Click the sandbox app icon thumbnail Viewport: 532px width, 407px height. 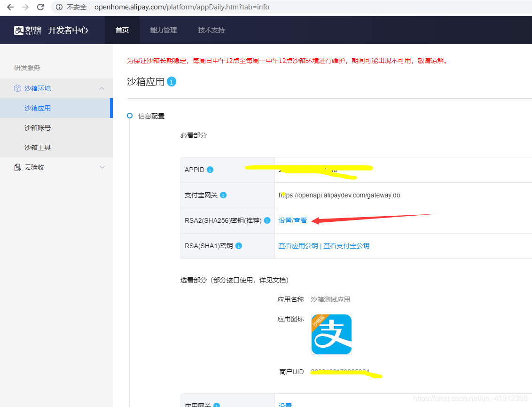(x=331, y=335)
